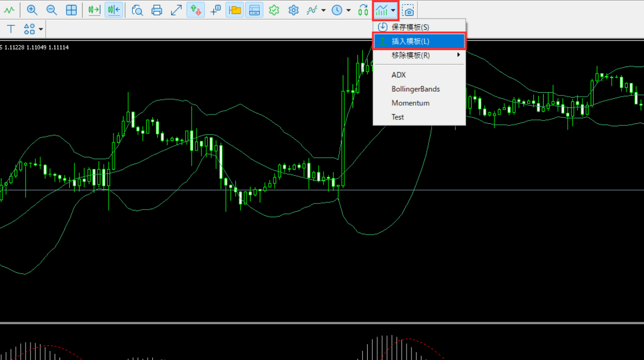The width and height of the screenshot is (644, 360).
Task: Click the screenshot camera icon
Action: [408, 10]
